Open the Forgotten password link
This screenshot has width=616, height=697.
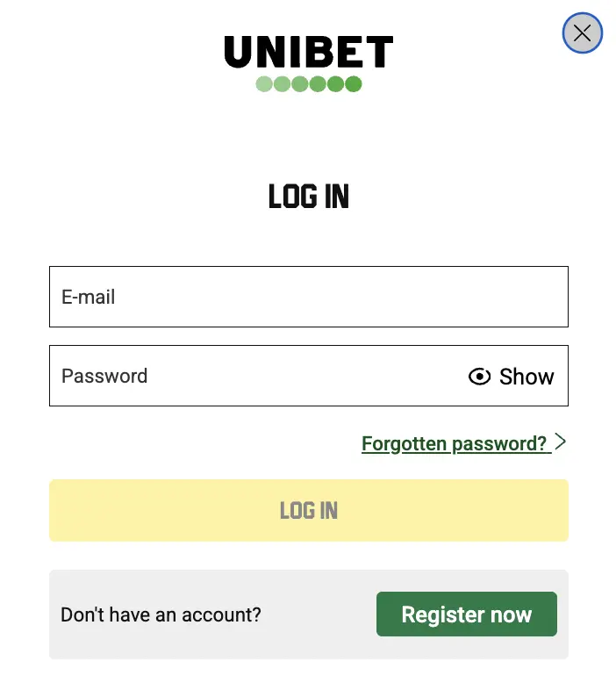tap(455, 443)
